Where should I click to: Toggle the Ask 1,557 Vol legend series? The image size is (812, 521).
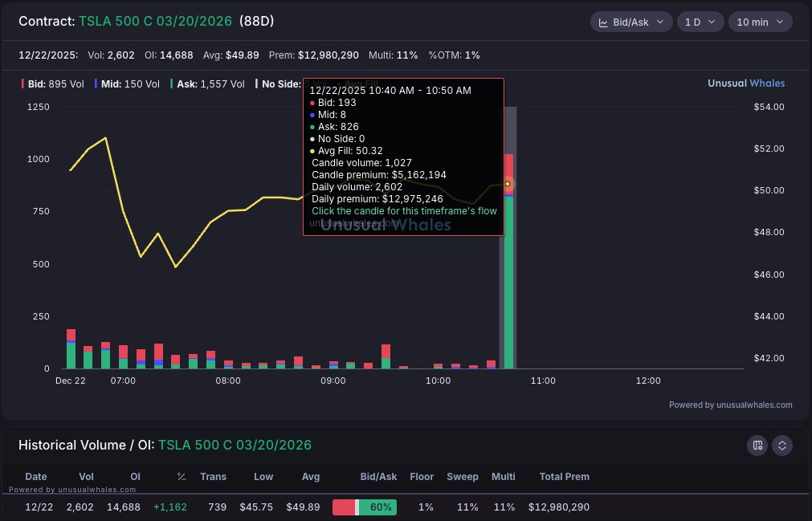[207, 83]
